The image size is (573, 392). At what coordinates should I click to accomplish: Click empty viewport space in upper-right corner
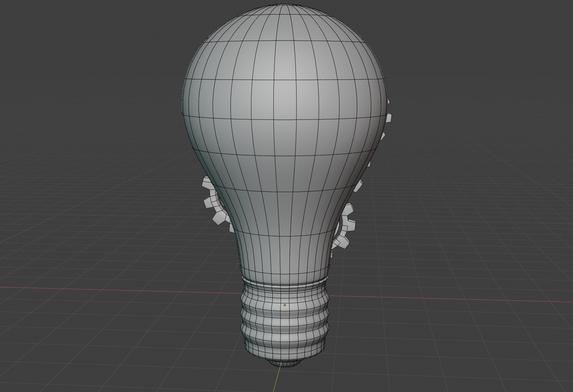(522, 37)
